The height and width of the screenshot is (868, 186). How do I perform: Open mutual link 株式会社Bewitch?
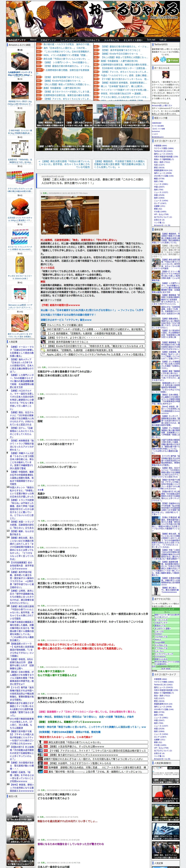coord(158,137)
